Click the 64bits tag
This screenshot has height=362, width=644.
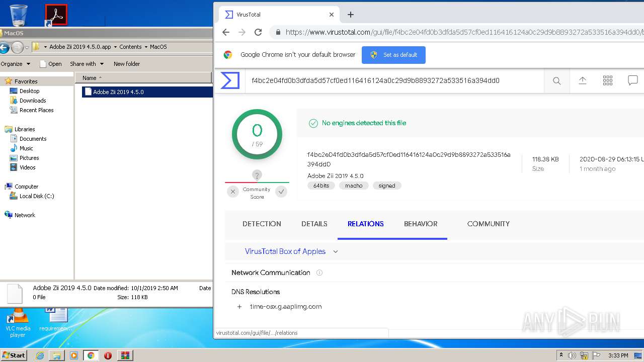click(321, 186)
